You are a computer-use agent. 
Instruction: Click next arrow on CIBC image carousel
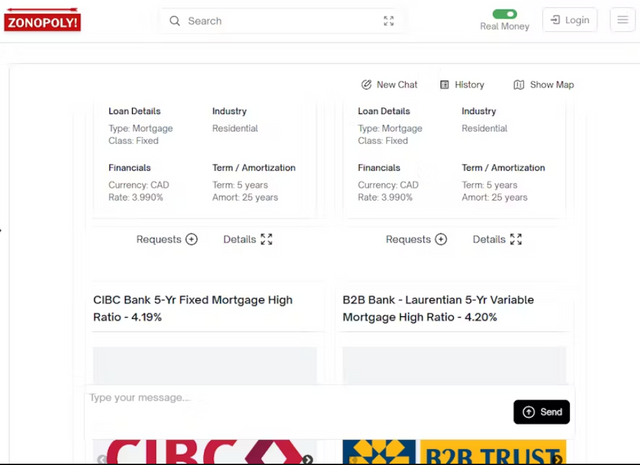308,460
